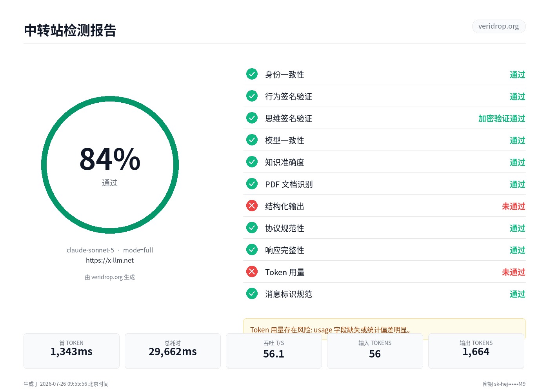Click the check icon beside 模型一致性

click(x=252, y=140)
